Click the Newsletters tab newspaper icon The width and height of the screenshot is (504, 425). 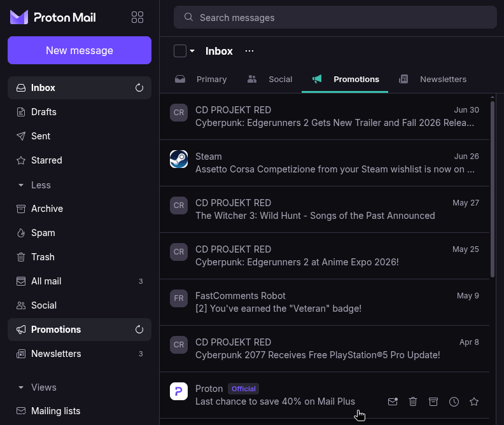click(x=403, y=79)
